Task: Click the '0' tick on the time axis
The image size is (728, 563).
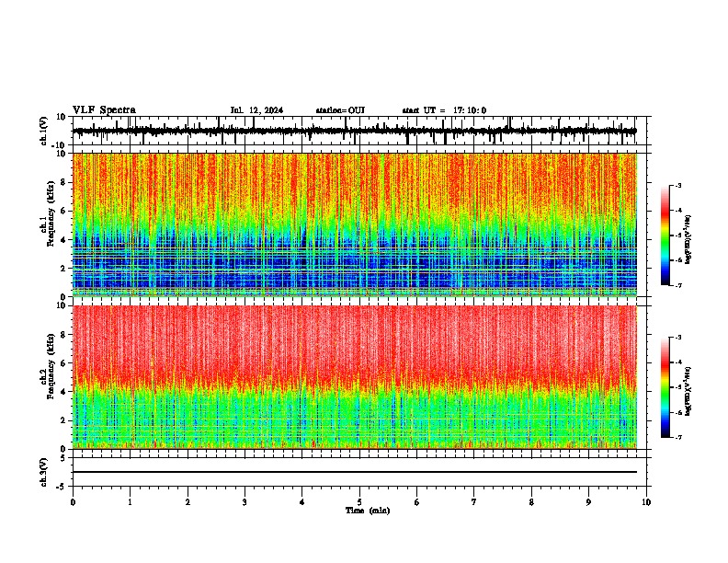Action: (x=73, y=502)
